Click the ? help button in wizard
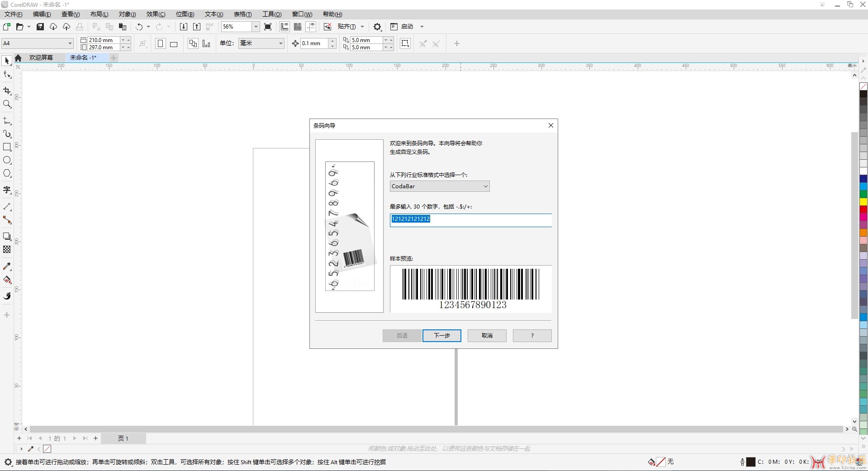The width and height of the screenshot is (868, 471). [532, 336]
